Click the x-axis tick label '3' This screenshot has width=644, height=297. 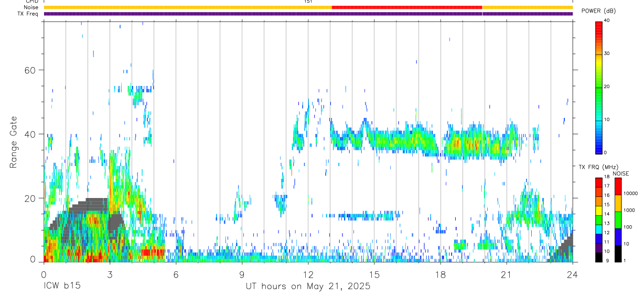coord(110,274)
